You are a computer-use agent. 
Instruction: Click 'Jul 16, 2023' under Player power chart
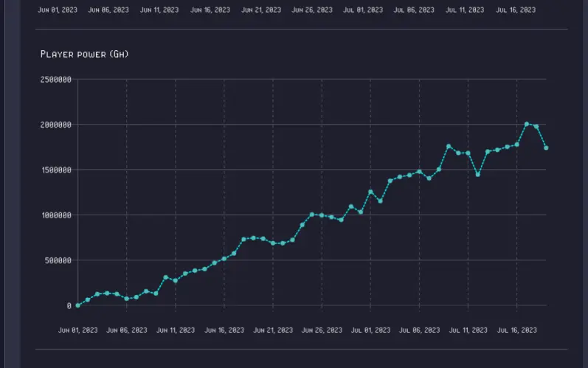click(x=516, y=330)
